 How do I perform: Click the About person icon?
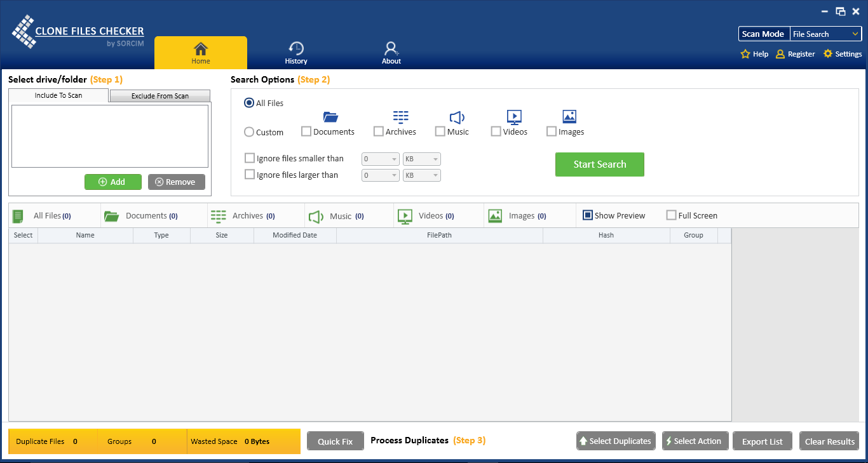pos(391,48)
